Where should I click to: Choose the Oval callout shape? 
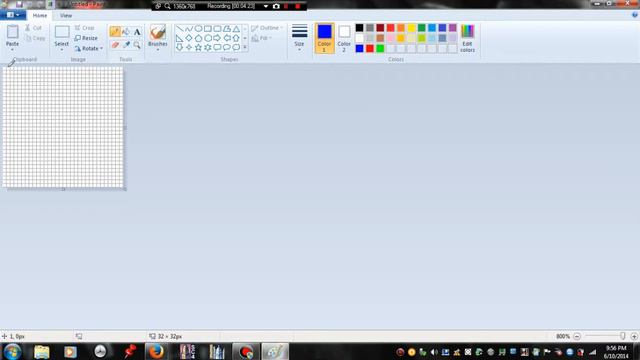click(x=227, y=47)
